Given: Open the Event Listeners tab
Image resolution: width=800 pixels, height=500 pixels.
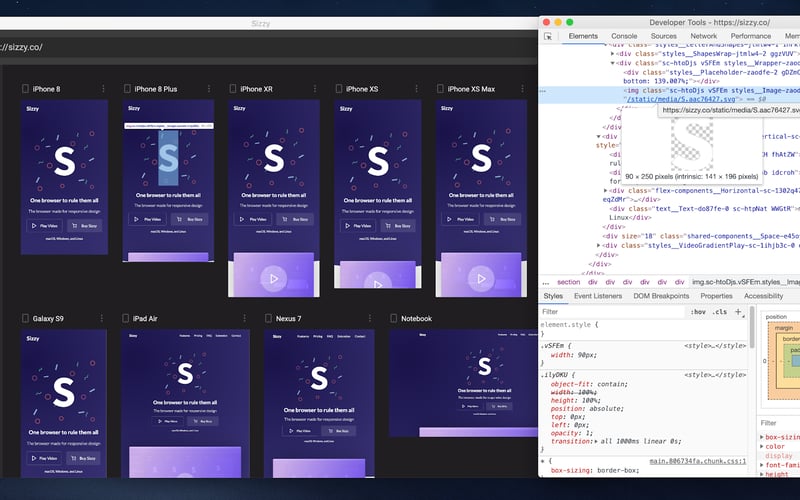Looking at the screenshot, I should click(x=597, y=296).
